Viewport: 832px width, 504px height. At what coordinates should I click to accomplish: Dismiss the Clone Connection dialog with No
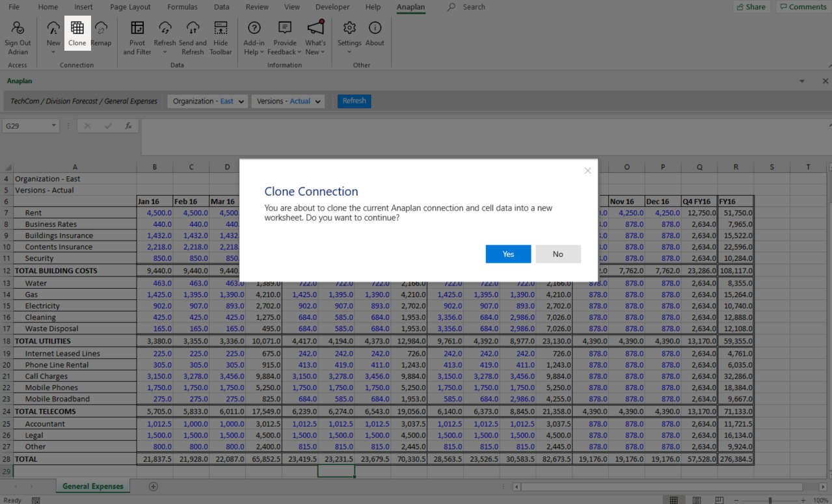(558, 254)
